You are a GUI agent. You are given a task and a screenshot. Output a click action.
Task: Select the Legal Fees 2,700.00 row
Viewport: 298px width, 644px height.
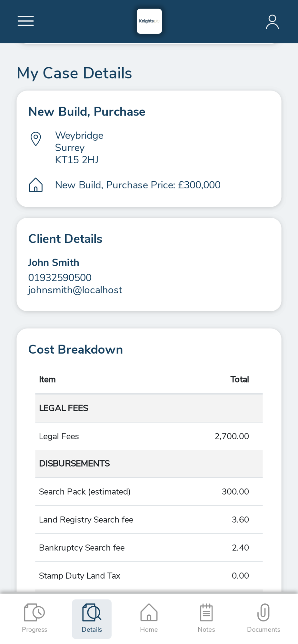[149, 436]
